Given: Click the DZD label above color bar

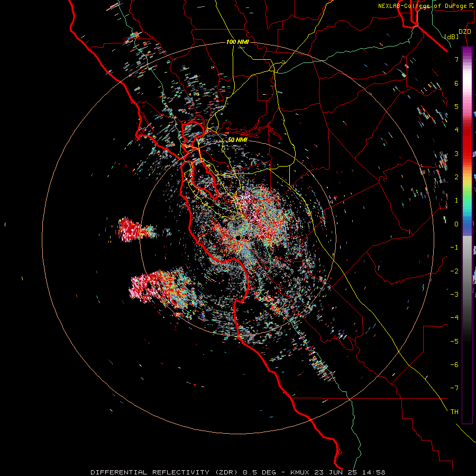Looking at the screenshot, I should [465, 32].
